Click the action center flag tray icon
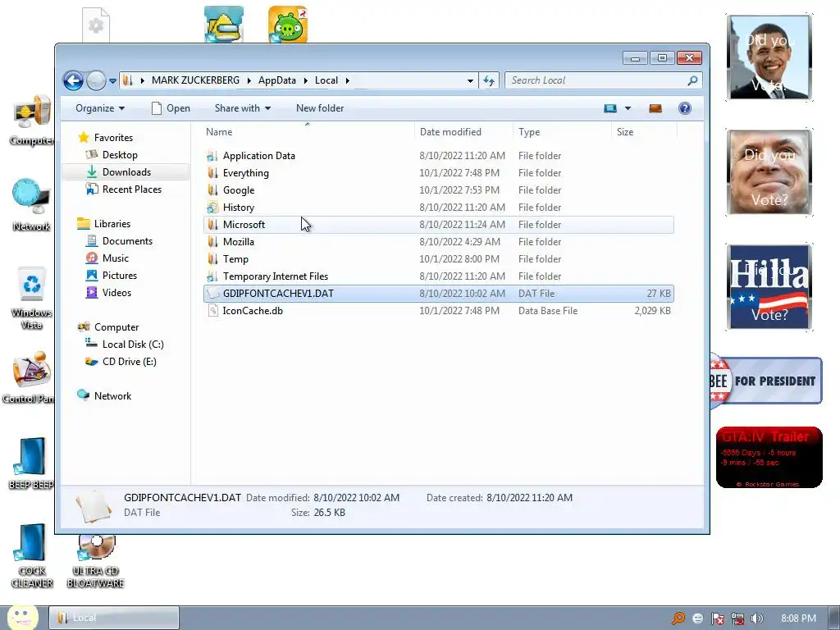Viewport: 840px width, 630px height. tap(717, 619)
